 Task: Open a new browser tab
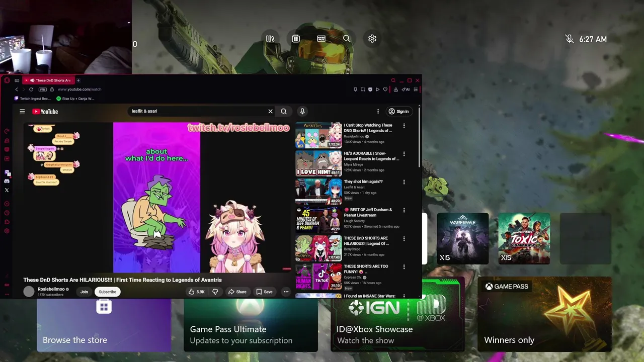coord(78,80)
